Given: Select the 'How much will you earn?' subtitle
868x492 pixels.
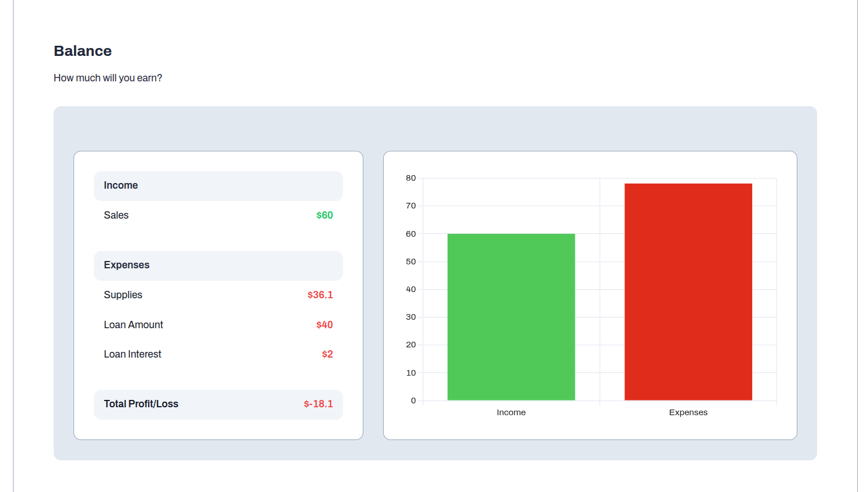Looking at the screenshot, I should coord(108,78).
